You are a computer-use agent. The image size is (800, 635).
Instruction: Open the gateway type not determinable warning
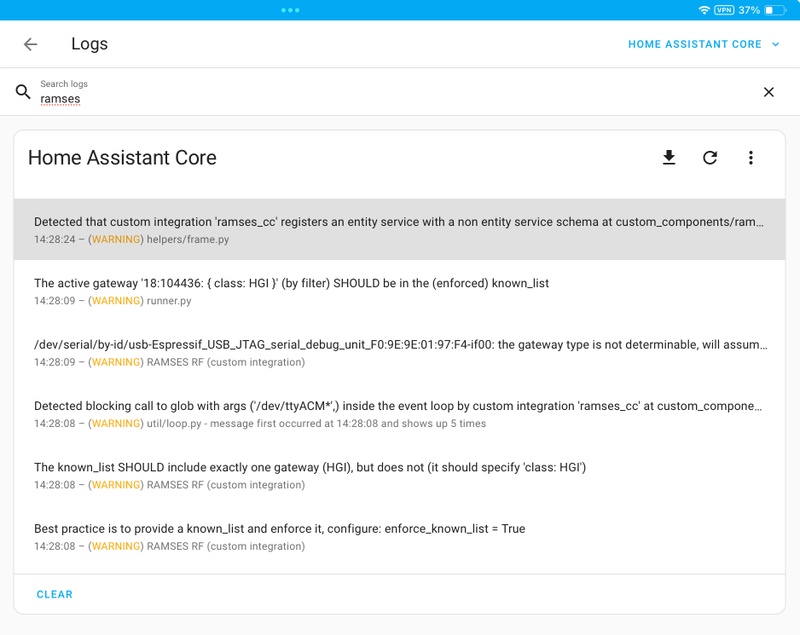(x=399, y=352)
